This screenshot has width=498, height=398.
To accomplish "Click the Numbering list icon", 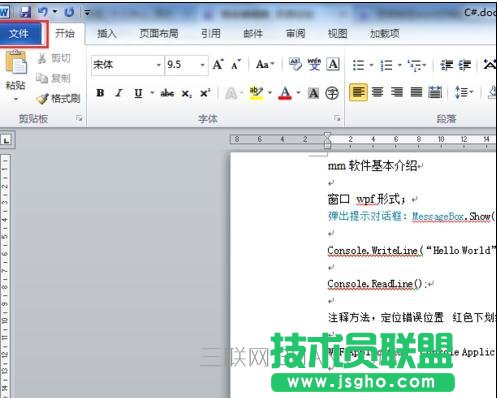I will tap(387, 65).
